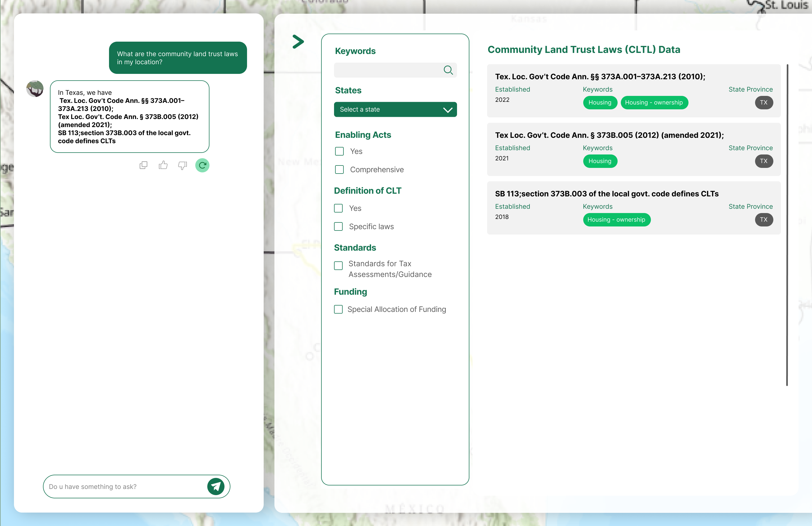Send message with paper plane icon
Screen dimensions: 812x526
(216, 487)
